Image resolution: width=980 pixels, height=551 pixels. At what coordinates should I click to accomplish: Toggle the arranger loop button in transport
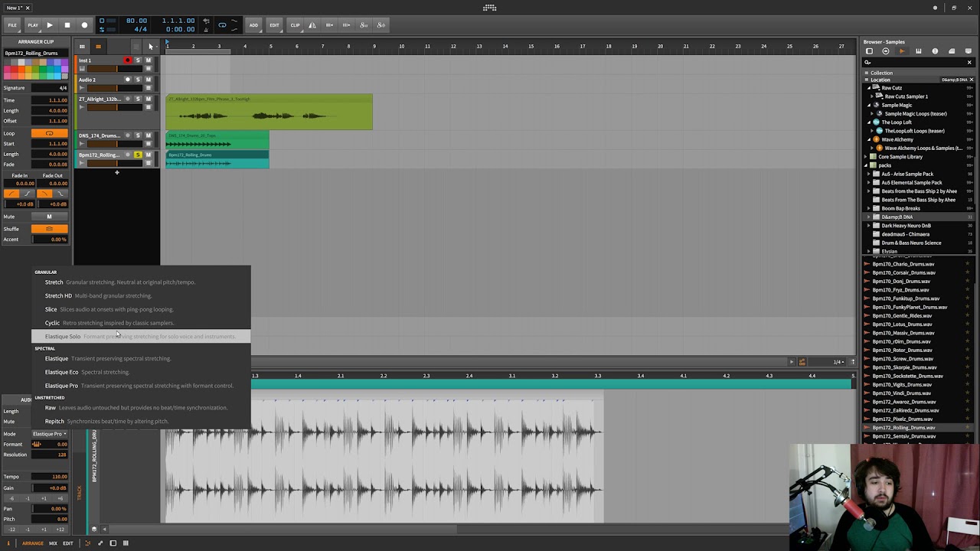click(222, 25)
